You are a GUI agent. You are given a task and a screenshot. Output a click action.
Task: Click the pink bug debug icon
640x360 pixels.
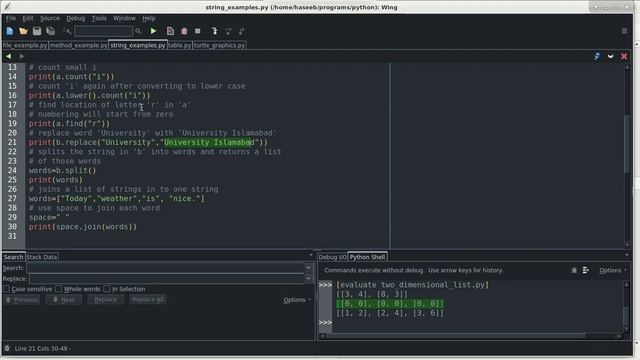tap(184, 31)
